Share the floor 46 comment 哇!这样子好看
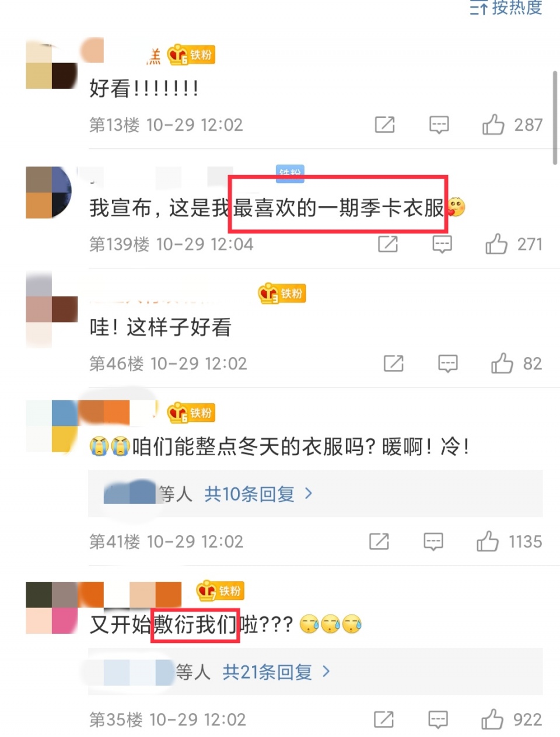The width and height of the screenshot is (560, 737). pos(394,364)
